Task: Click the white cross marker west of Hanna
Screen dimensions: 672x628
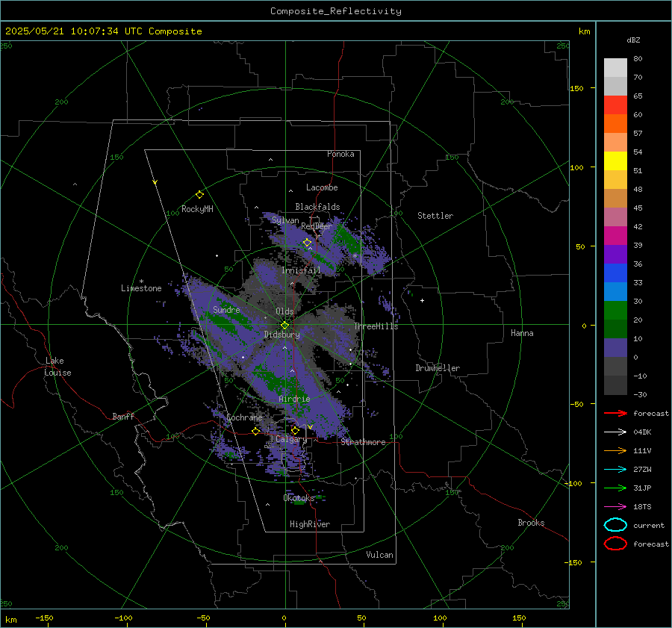Action: pyautogui.click(x=422, y=300)
